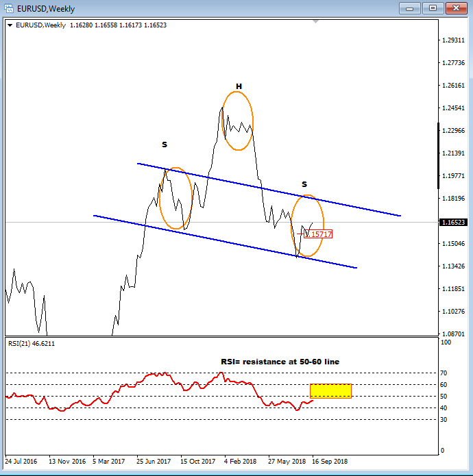Click the '4 Feb 2018' date on time axis
The height and width of the screenshot is (476, 473).
click(239, 461)
